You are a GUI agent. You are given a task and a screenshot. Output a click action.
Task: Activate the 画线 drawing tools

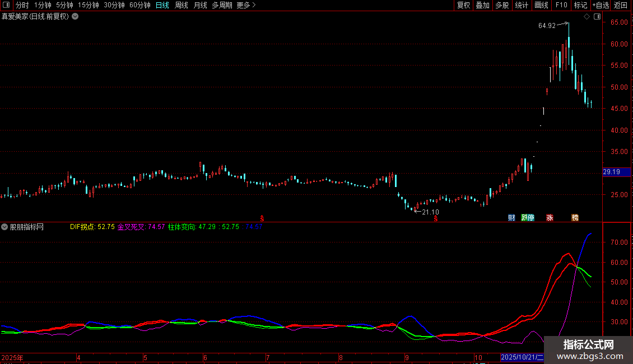[541, 5]
